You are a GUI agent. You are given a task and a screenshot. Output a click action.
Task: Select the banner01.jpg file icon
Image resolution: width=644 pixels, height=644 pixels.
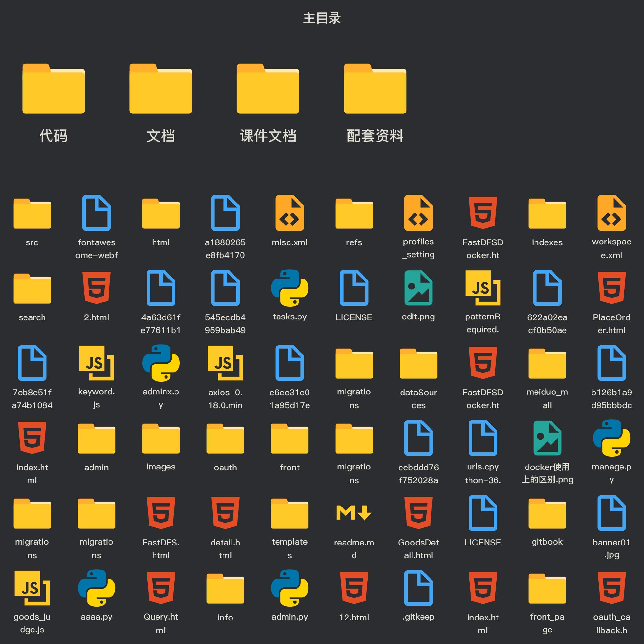point(612,513)
